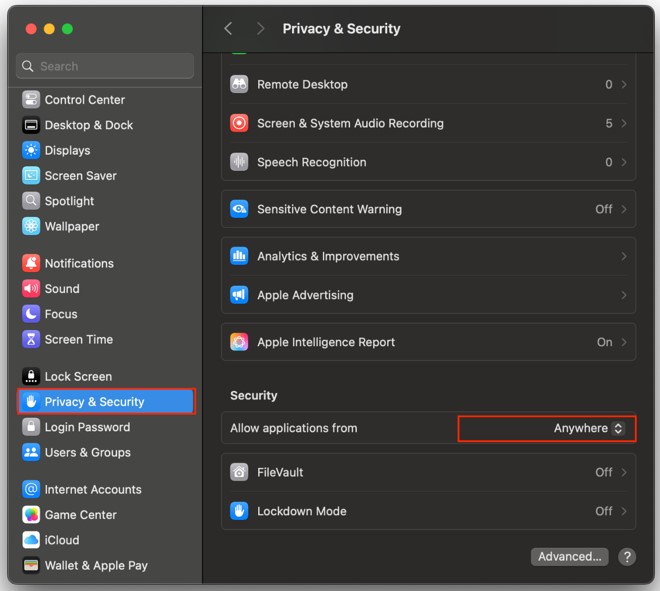Open Sensitive Content Warning eye icon

pos(239,209)
